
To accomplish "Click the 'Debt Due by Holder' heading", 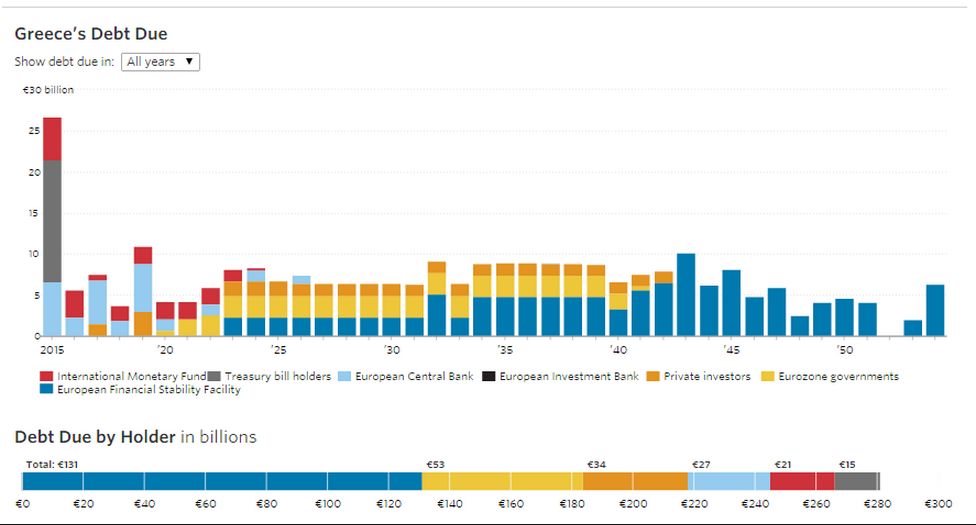I will click(95, 437).
